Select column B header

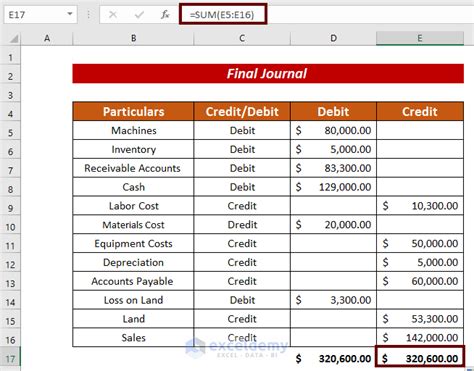[133, 38]
